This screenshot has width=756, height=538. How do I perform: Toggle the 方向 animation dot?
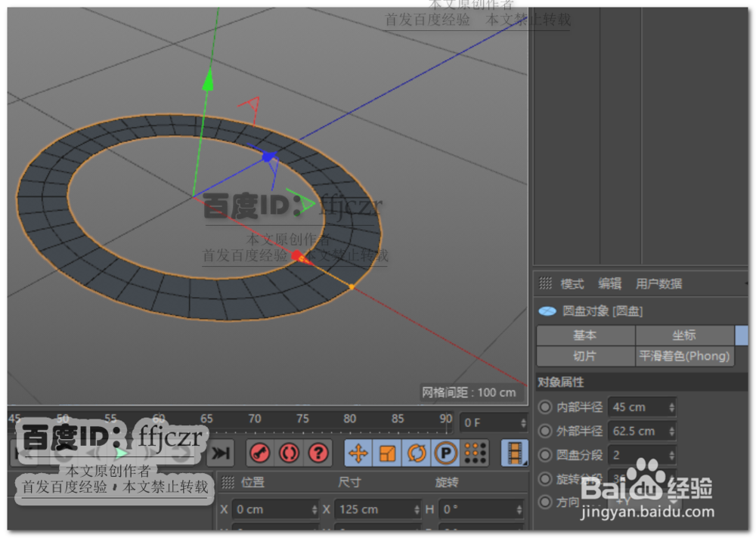[545, 502]
